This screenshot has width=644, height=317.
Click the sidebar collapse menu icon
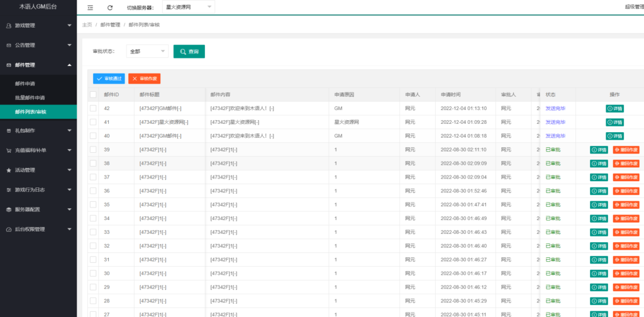[91, 8]
